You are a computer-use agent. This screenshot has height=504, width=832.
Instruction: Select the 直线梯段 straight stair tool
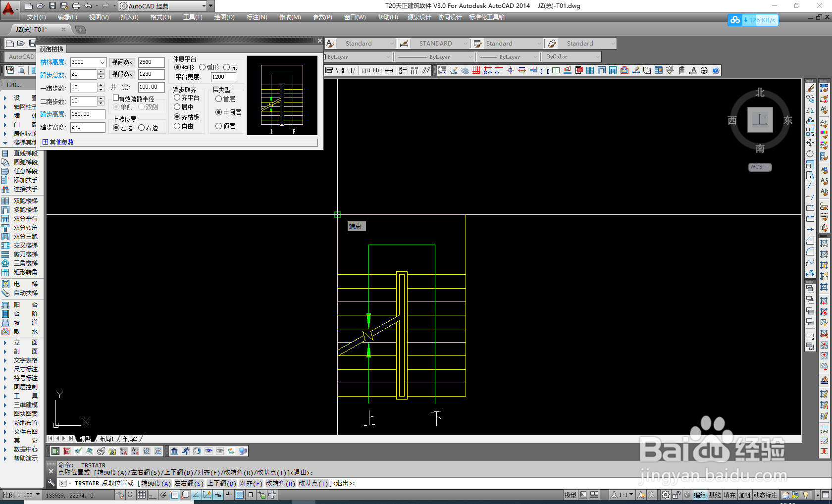pyautogui.click(x=20, y=153)
